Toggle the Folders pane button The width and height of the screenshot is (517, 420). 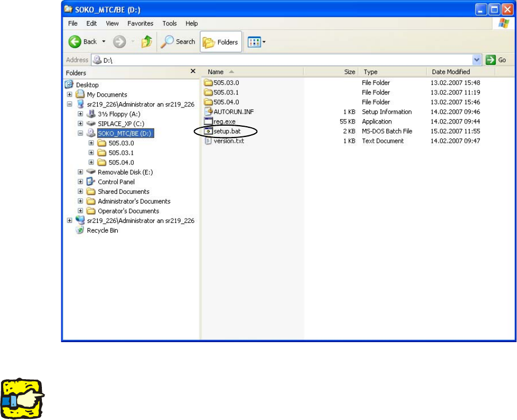221,42
